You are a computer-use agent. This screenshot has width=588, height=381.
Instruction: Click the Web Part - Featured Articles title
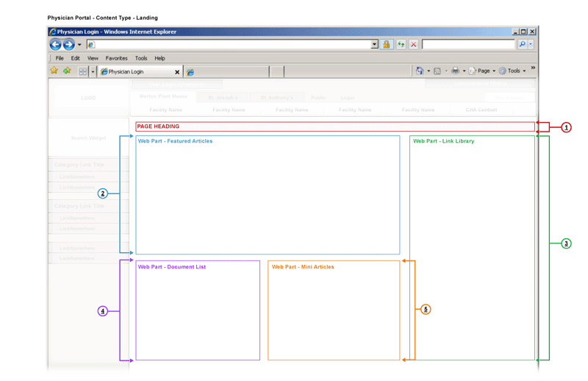point(175,141)
